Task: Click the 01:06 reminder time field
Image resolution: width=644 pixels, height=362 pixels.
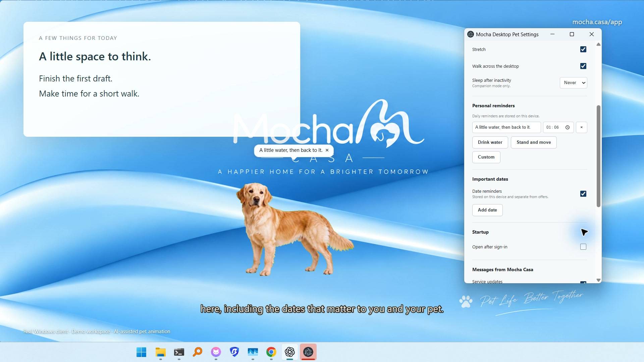Action: tap(558, 127)
